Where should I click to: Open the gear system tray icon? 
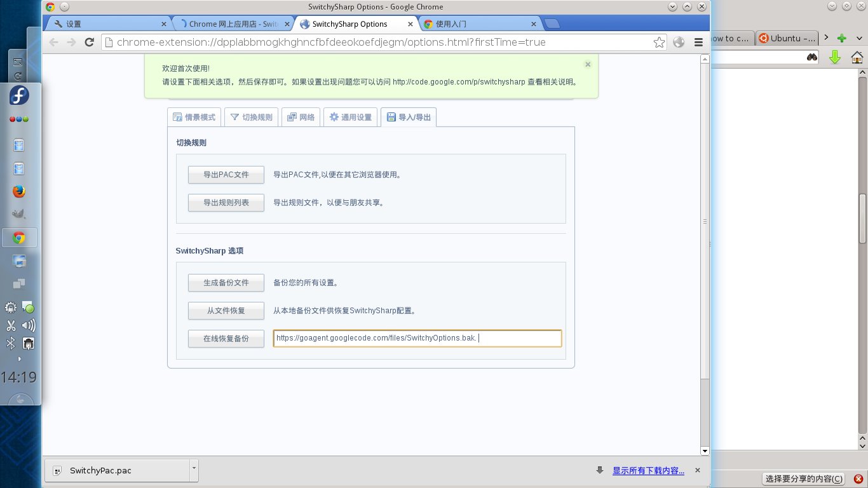(11, 308)
